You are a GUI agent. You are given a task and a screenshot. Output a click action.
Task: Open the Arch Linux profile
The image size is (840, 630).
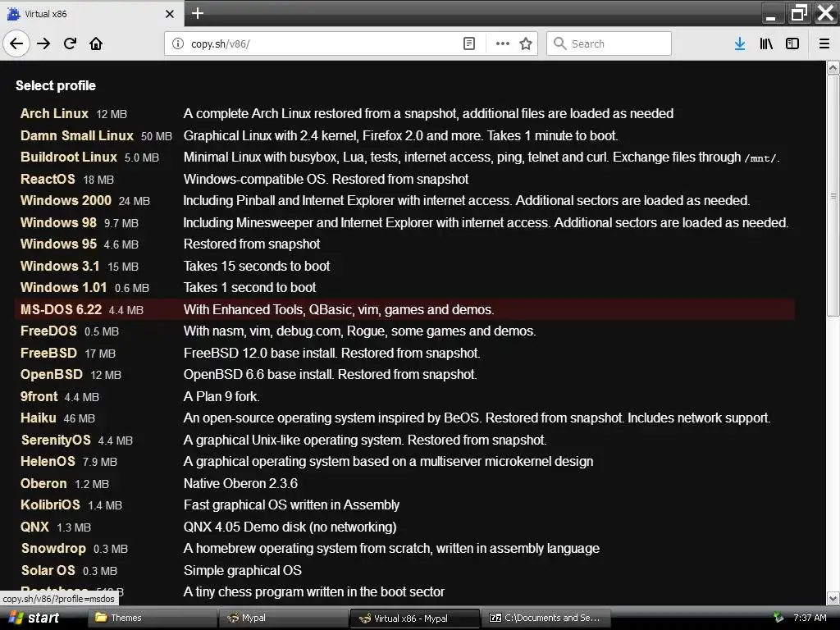pyautogui.click(x=54, y=113)
